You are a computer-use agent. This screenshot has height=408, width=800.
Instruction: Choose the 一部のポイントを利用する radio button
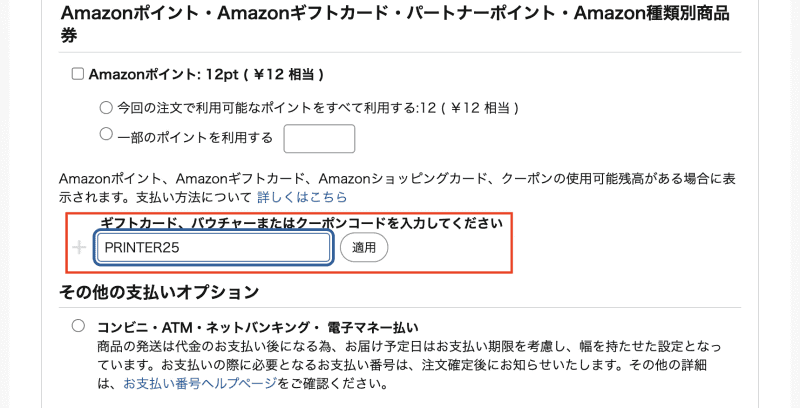coord(106,134)
